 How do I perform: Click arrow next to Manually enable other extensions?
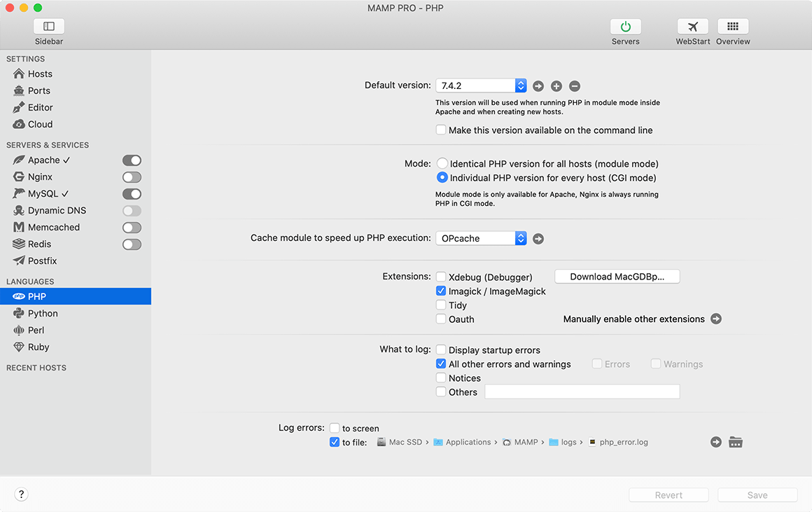click(715, 319)
